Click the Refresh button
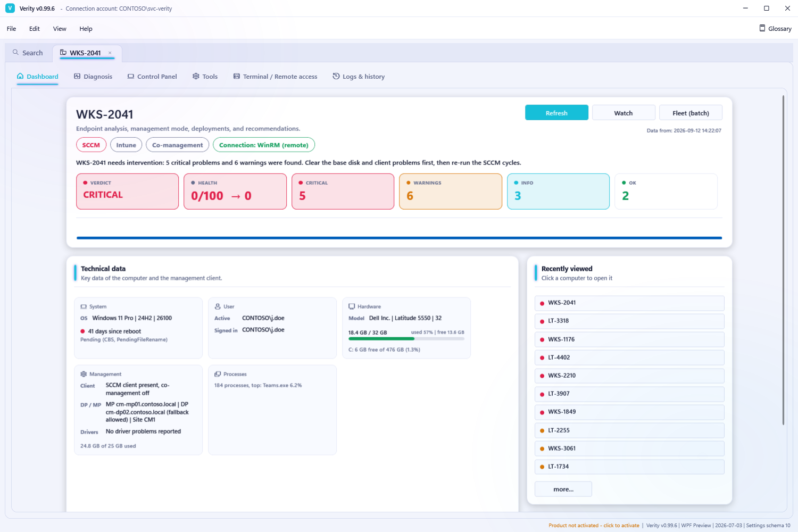This screenshot has height=532, width=798. (x=556, y=113)
